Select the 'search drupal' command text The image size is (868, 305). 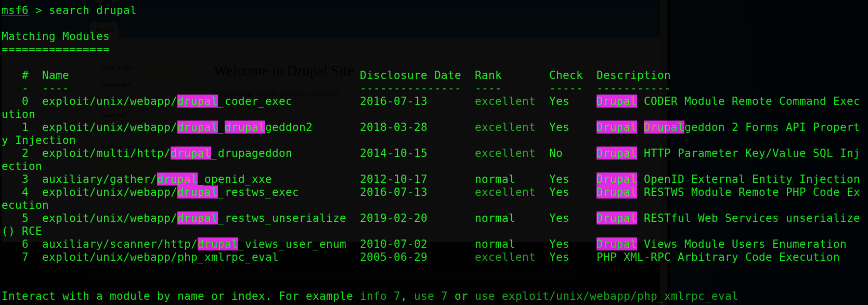(93, 10)
